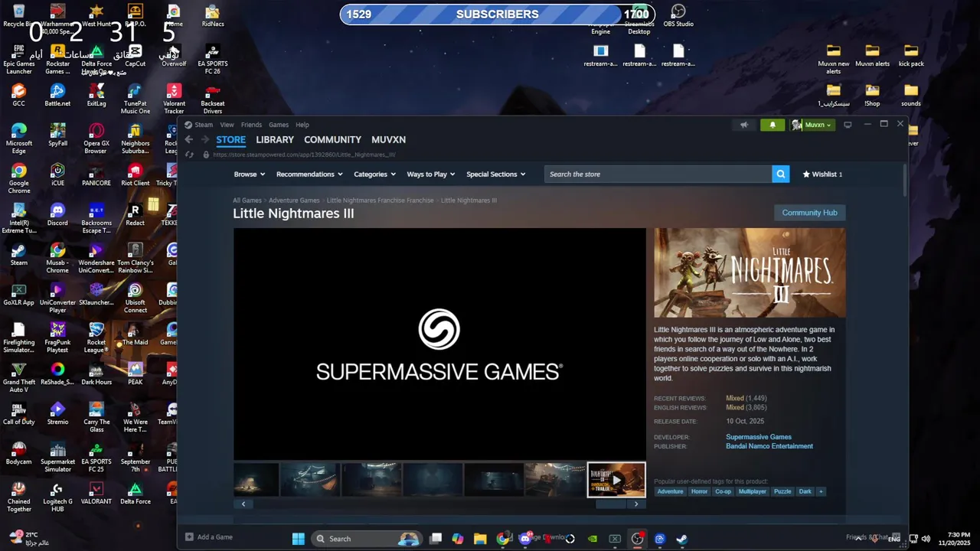Screen dimensions: 980x551
Task: Click the taskbar volume speaker icon
Action: (925, 539)
